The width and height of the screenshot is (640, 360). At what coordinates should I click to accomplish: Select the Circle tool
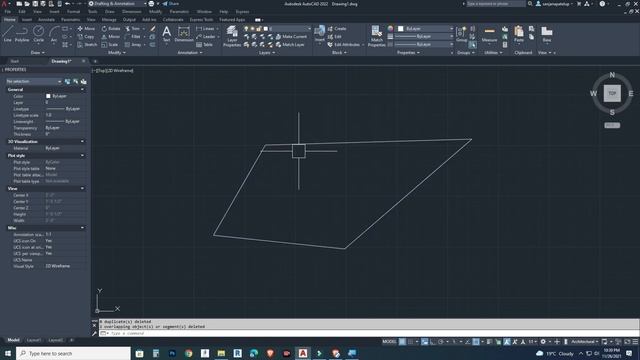(x=39, y=33)
